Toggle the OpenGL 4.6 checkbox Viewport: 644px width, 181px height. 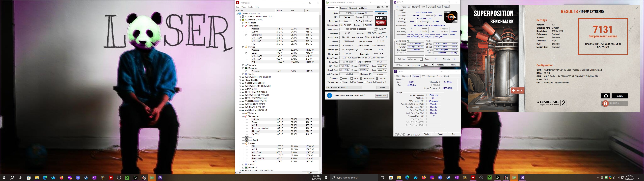pyautogui.click(x=374, y=82)
